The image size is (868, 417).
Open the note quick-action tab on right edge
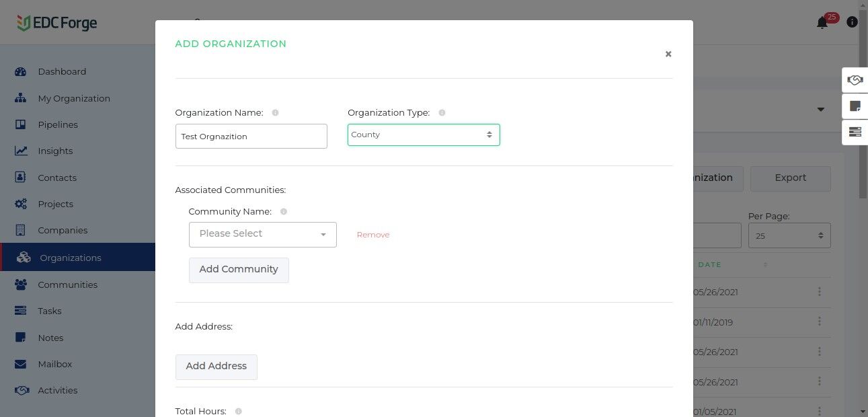(x=855, y=106)
